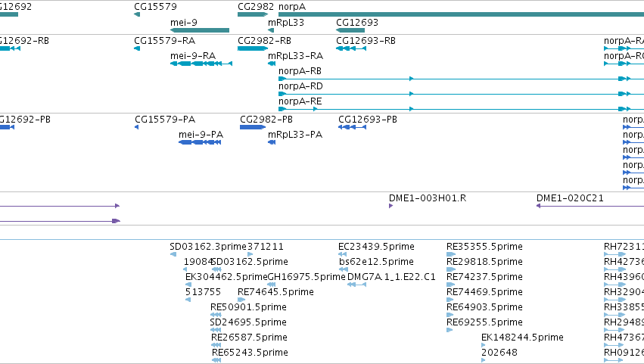This screenshot has height=364, width=644.
Task: Select the CG15579-RA transcript label
Action: tap(165, 41)
